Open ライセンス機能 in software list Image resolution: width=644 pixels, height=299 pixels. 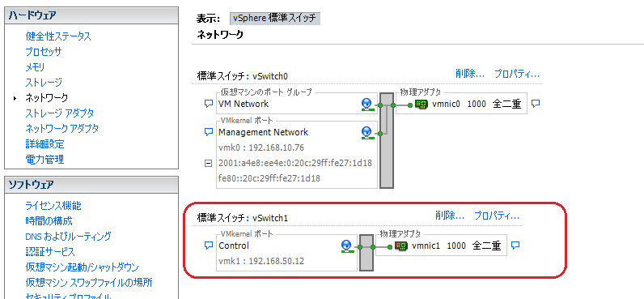click(x=53, y=206)
